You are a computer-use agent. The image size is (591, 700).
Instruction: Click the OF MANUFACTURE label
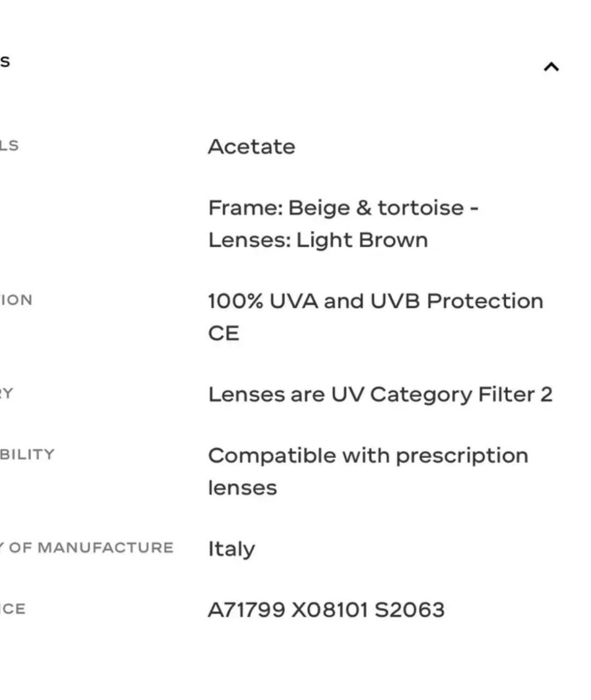[x=91, y=547]
